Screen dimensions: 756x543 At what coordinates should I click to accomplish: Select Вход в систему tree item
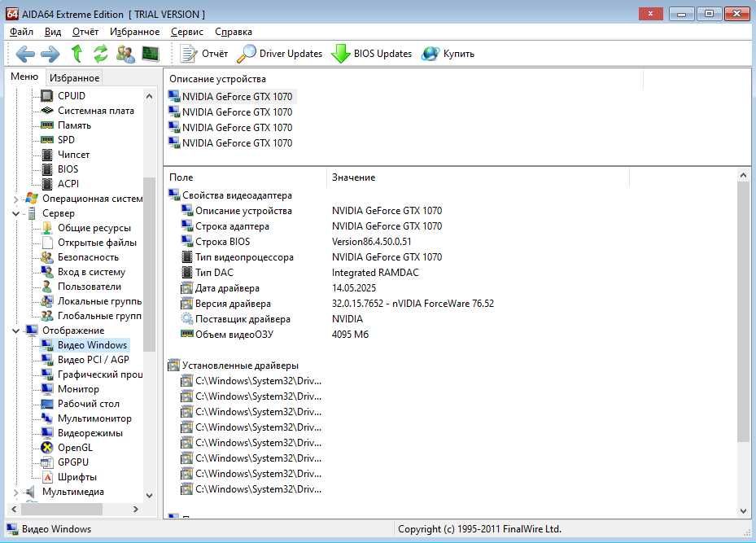click(91, 272)
